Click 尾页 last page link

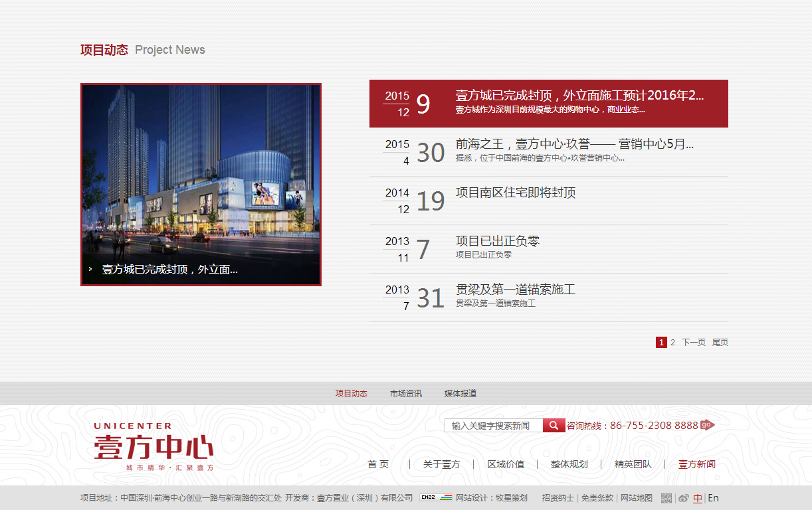click(720, 343)
